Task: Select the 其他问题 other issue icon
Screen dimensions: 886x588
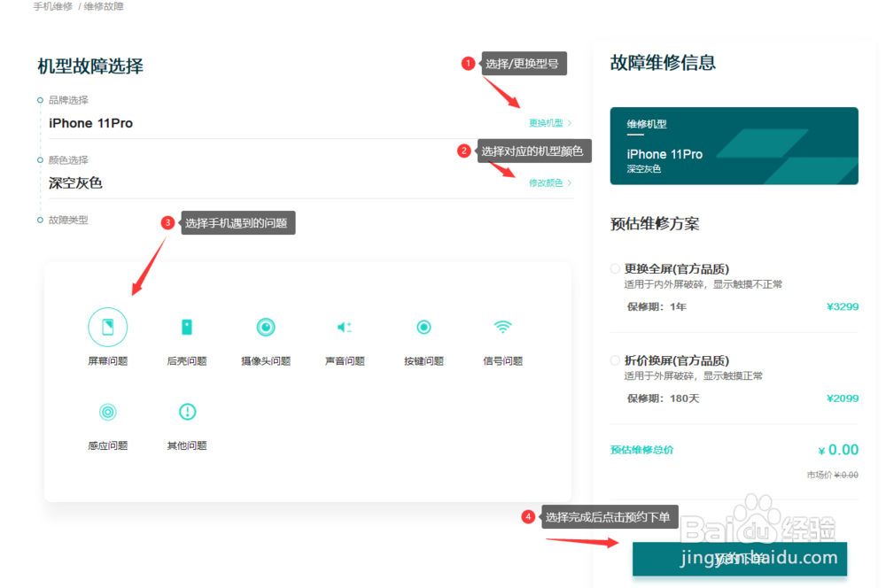Action: (x=186, y=411)
